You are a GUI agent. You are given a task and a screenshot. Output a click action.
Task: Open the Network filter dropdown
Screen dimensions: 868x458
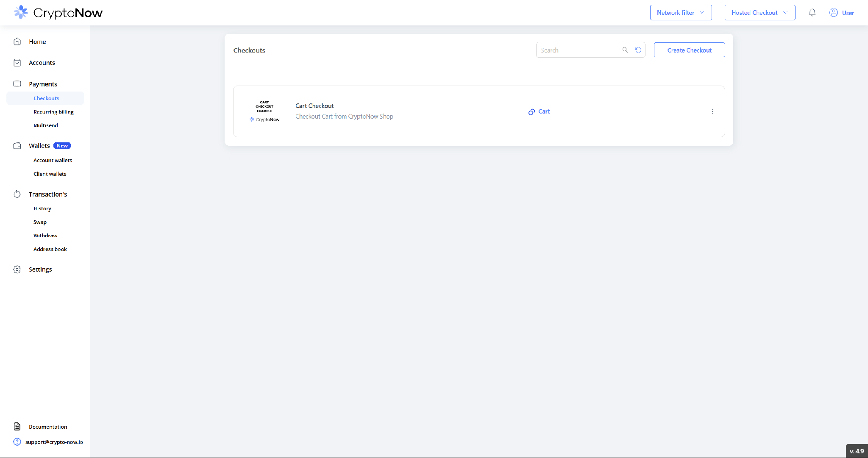click(x=681, y=13)
